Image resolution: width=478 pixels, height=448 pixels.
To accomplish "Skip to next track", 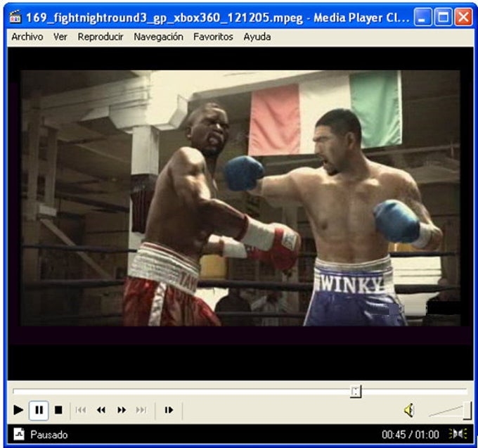I will [141, 410].
